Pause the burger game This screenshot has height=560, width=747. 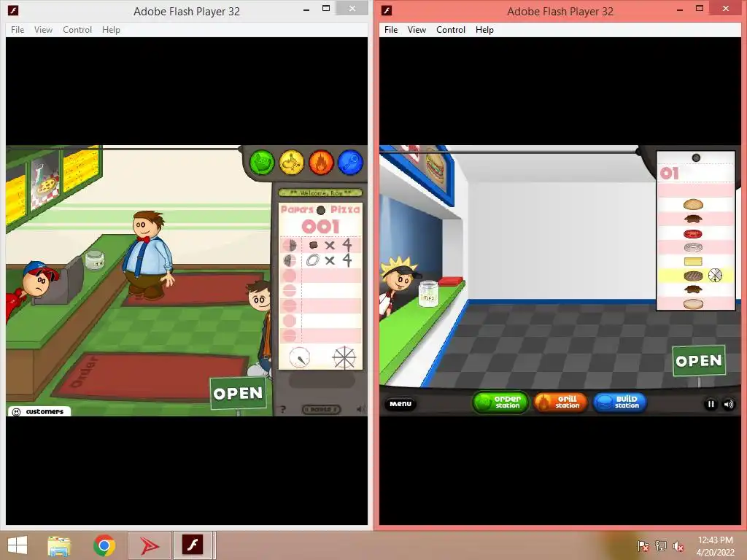[x=711, y=404]
